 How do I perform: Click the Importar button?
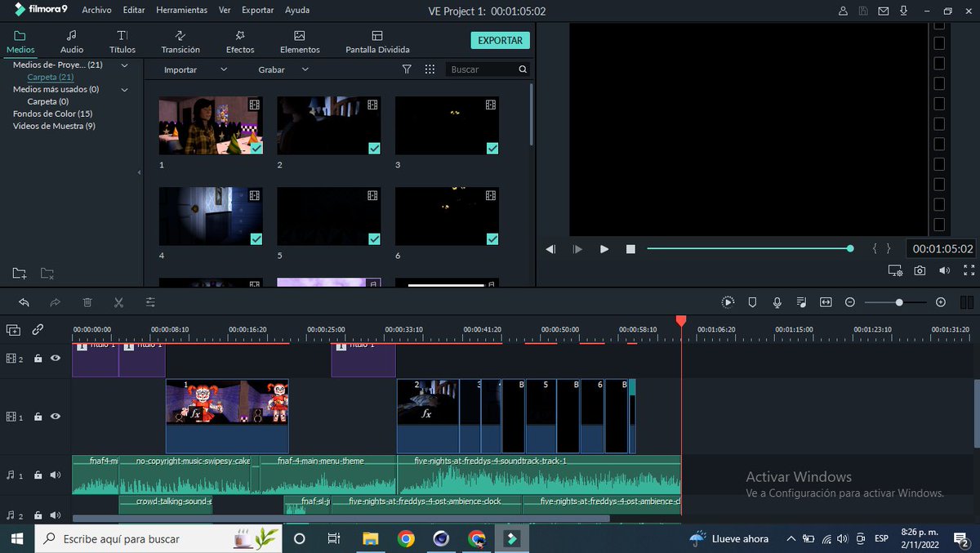coord(180,69)
